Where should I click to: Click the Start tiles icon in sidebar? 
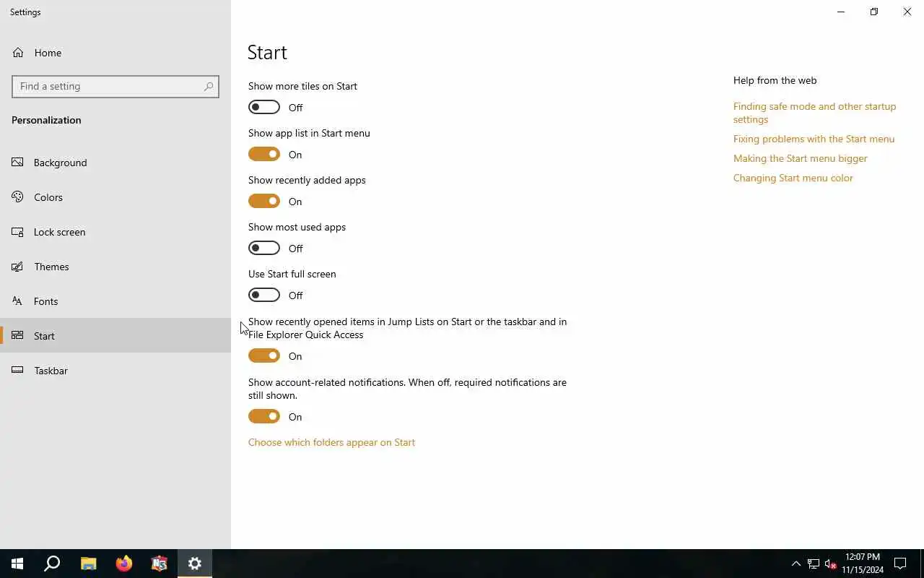point(18,336)
